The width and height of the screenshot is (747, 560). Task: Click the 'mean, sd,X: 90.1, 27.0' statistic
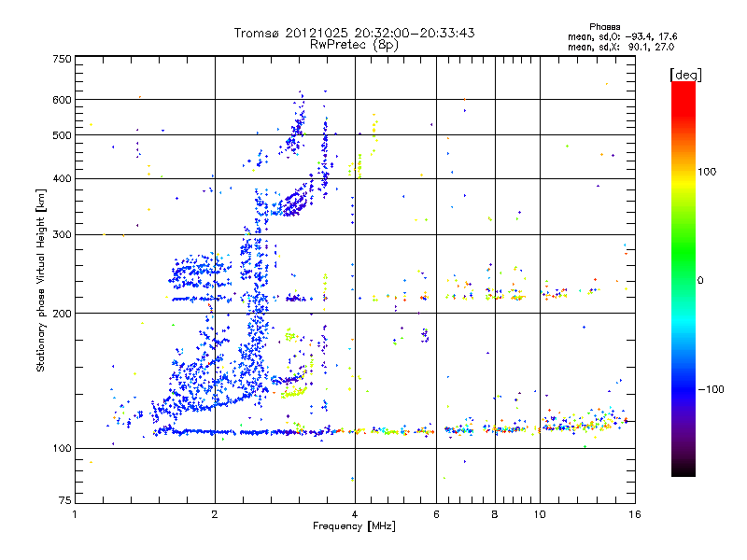point(621,47)
